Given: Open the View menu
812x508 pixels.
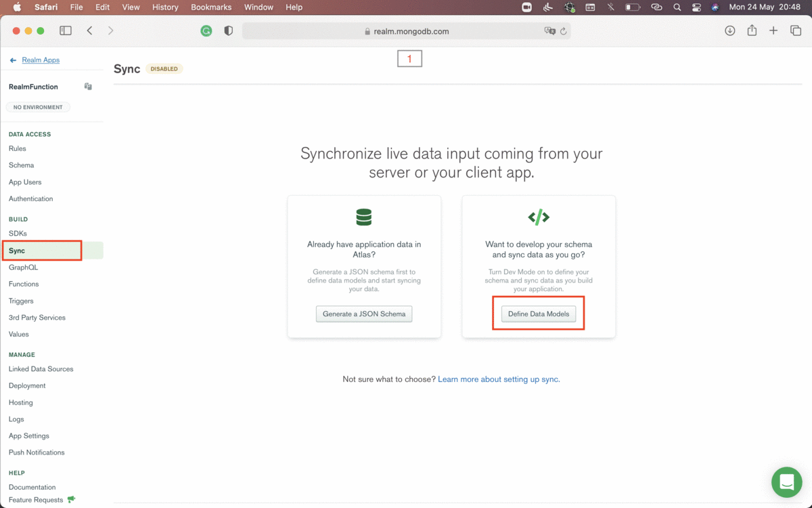Looking at the screenshot, I should (131, 7).
